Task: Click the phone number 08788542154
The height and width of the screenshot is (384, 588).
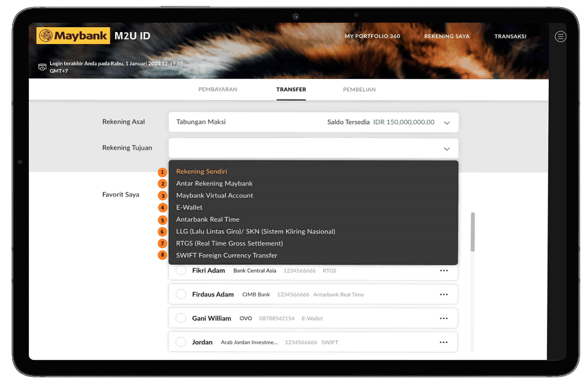Action: coord(277,319)
